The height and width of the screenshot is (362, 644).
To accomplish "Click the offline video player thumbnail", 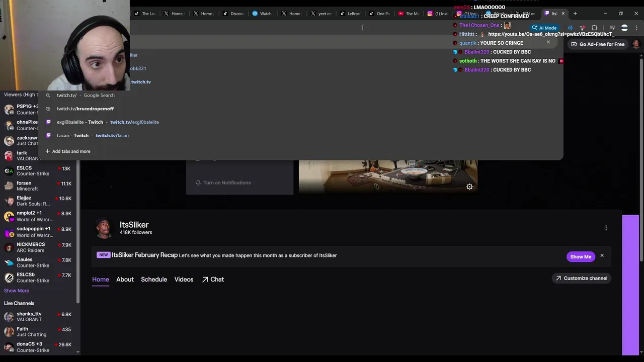I will [x=388, y=176].
